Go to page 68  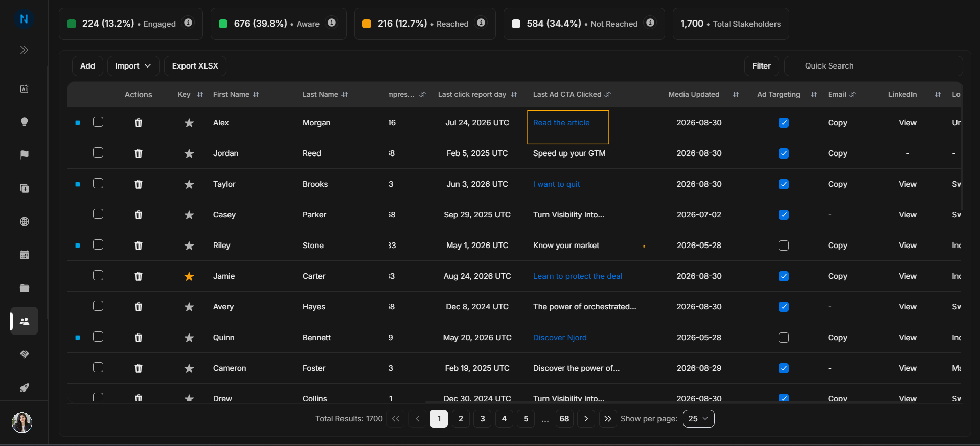(564, 419)
